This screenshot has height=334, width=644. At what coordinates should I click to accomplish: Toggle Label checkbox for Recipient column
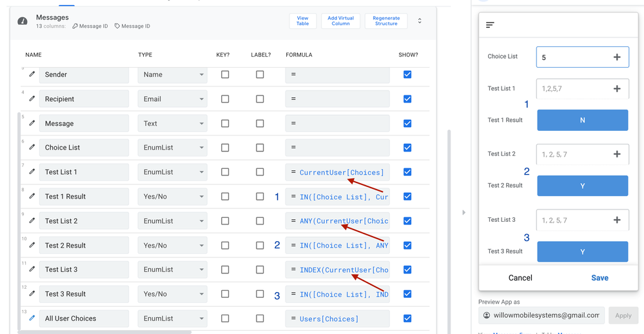(x=260, y=99)
